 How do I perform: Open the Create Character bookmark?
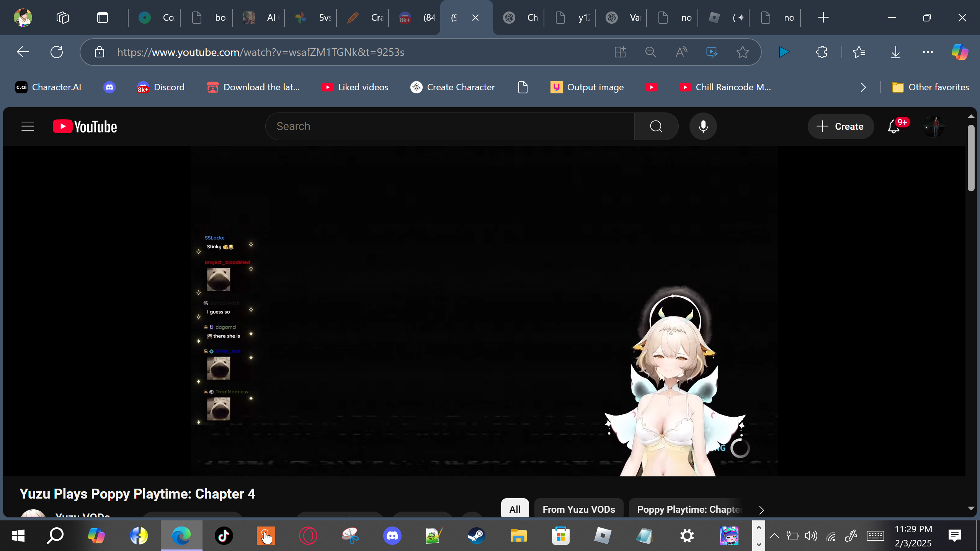tap(452, 87)
